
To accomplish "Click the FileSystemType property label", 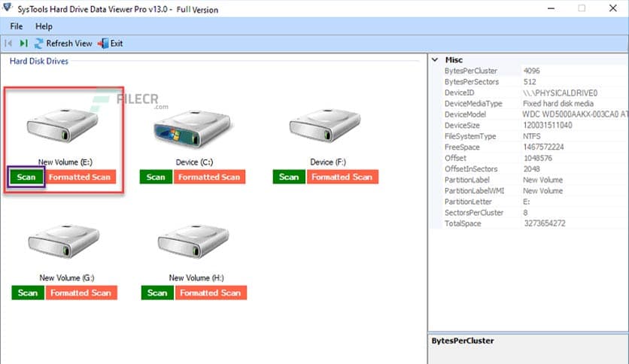I will pos(470,136).
